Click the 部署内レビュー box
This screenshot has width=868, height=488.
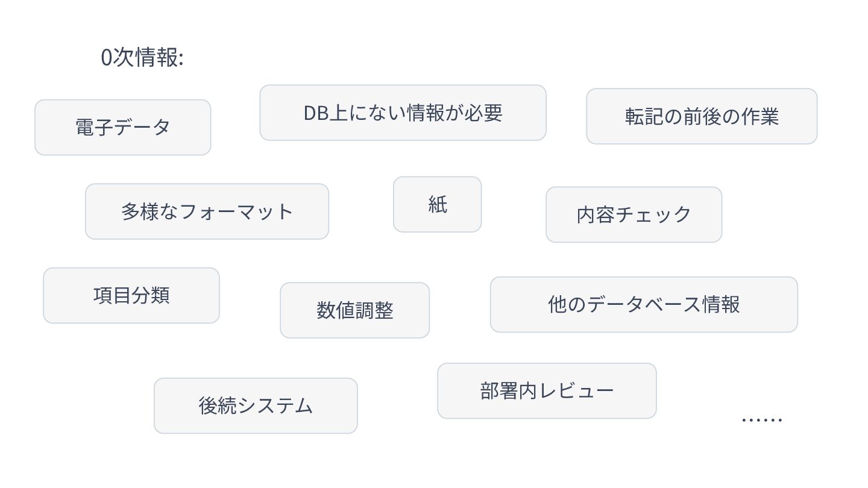click(x=547, y=391)
